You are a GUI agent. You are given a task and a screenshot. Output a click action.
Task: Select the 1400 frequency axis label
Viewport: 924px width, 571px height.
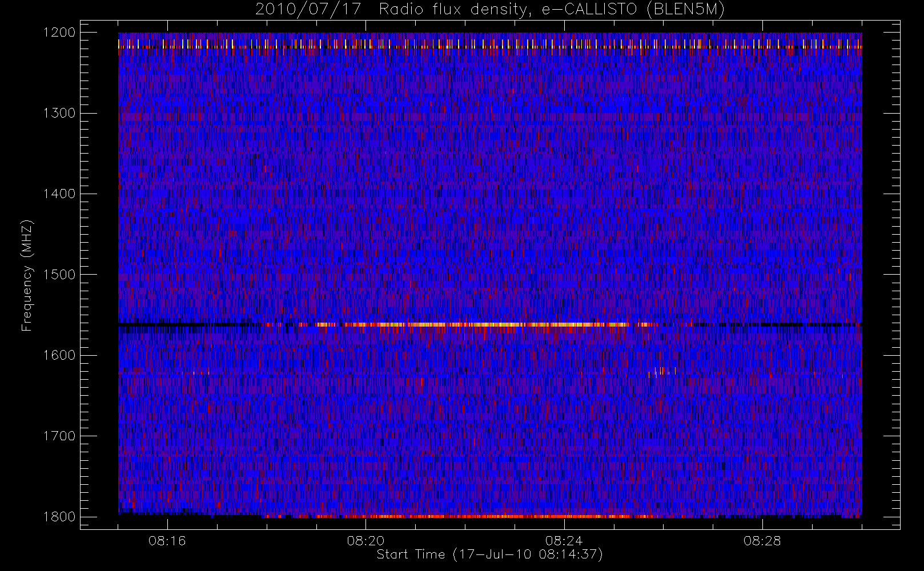coord(59,194)
